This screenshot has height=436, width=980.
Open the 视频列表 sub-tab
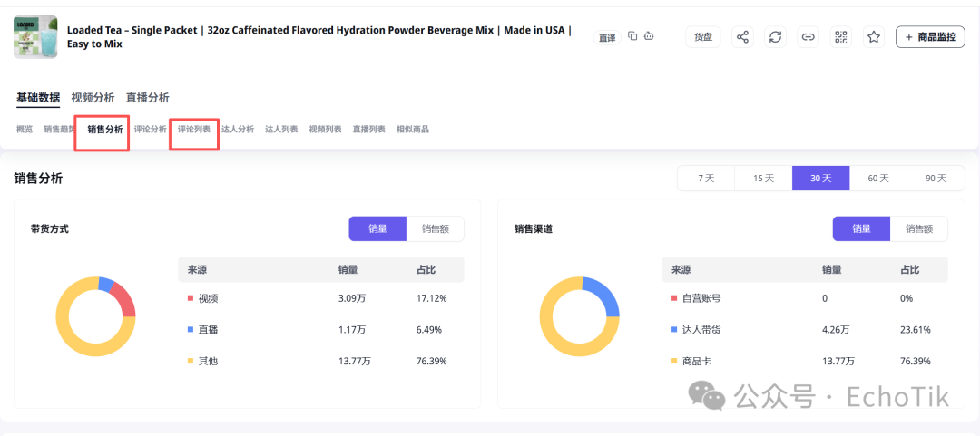click(x=325, y=130)
